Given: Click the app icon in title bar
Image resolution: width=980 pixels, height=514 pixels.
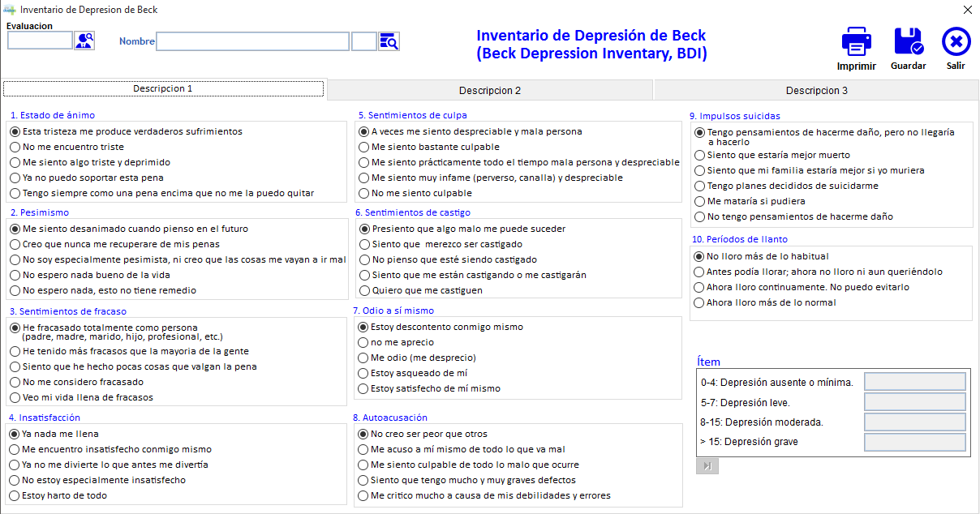Looking at the screenshot, I should (x=10, y=10).
